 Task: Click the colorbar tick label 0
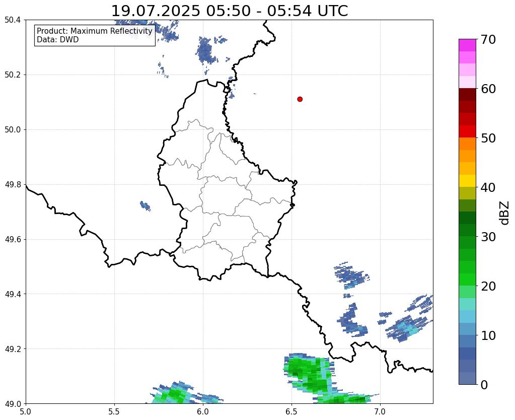click(x=484, y=385)
